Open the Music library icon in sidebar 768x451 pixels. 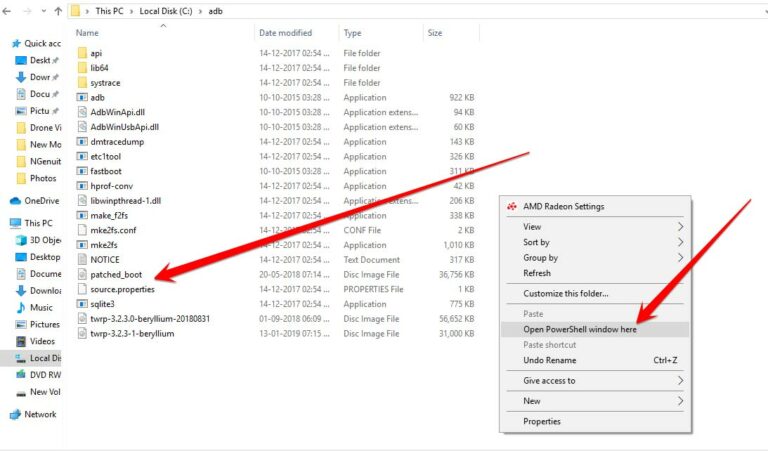pos(20,308)
